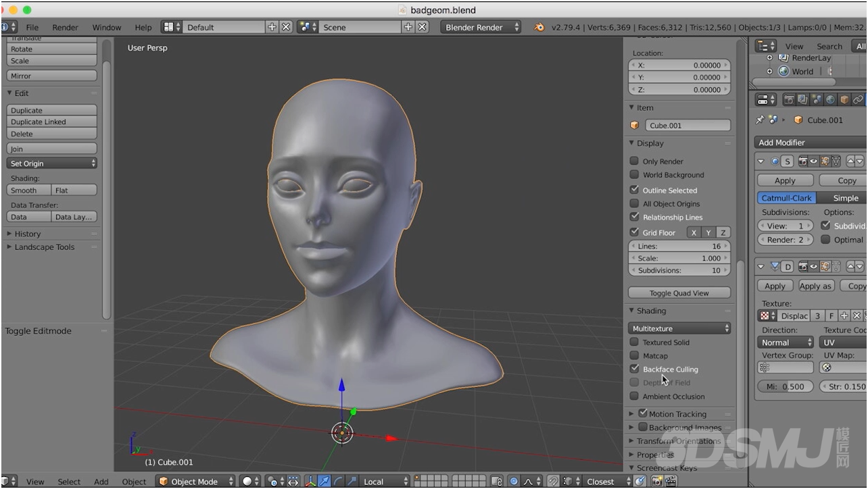Click the Toggle Quad View button
The image size is (868, 489).
(x=679, y=293)
